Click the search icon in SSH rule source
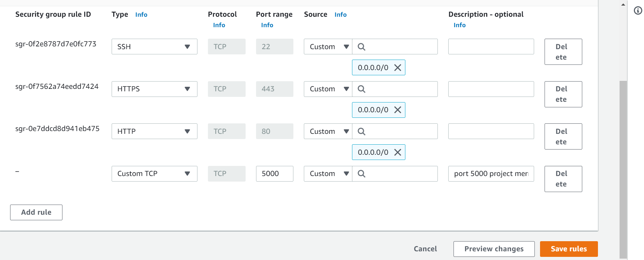This screenshot has width=644, height=260. point(361,46)
